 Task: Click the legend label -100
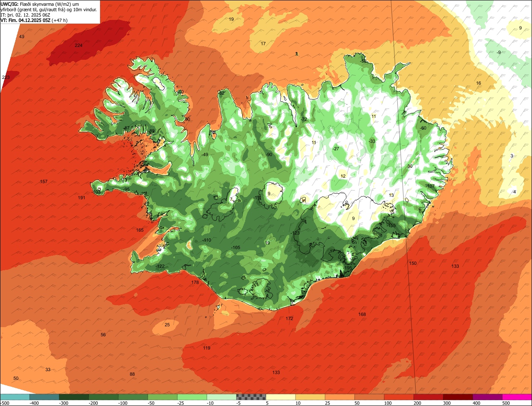[123, 403]
